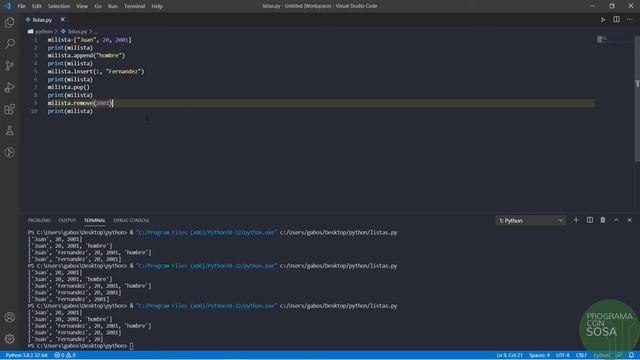The height and width of the screenshot is (360, 640).
Task: Open the Terminal menu
Action: click(x=134, y=6)
